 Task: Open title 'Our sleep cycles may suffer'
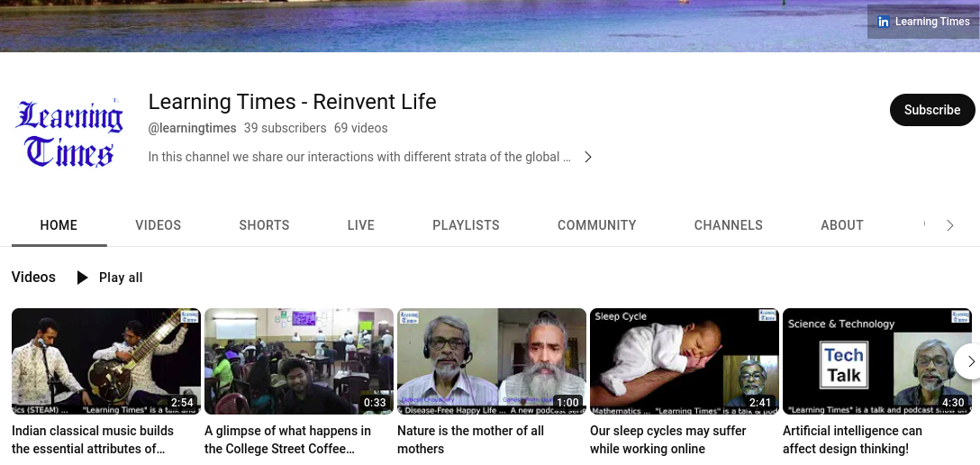668,440
